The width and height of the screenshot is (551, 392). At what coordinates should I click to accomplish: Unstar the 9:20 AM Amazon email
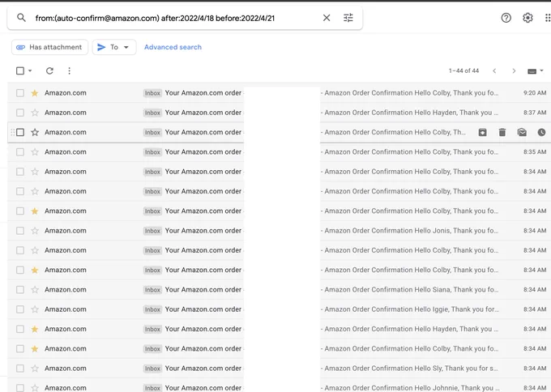coord(34,93)
